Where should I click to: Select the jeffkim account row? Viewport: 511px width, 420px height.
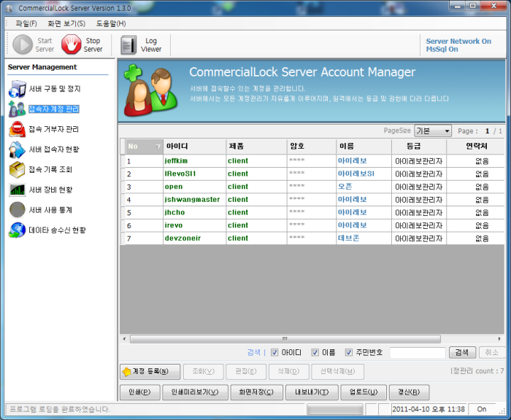(312, 161)
